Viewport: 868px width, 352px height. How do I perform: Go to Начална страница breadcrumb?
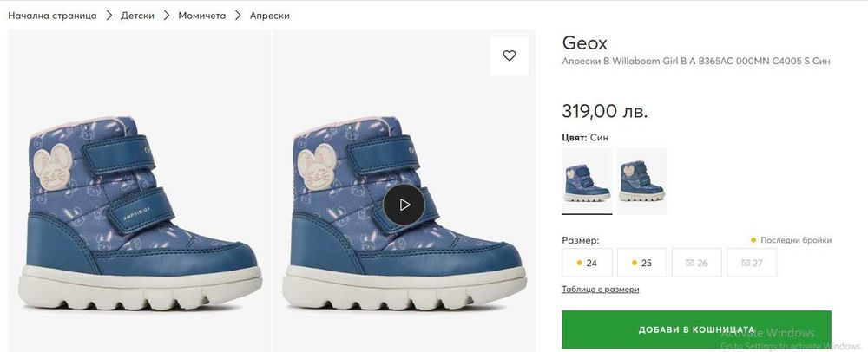point(52,16)
